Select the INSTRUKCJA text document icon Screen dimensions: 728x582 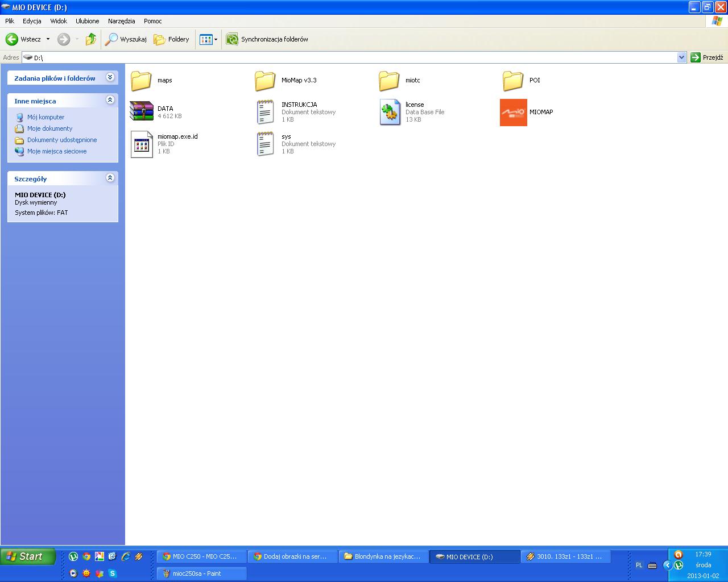pos(265,112)
